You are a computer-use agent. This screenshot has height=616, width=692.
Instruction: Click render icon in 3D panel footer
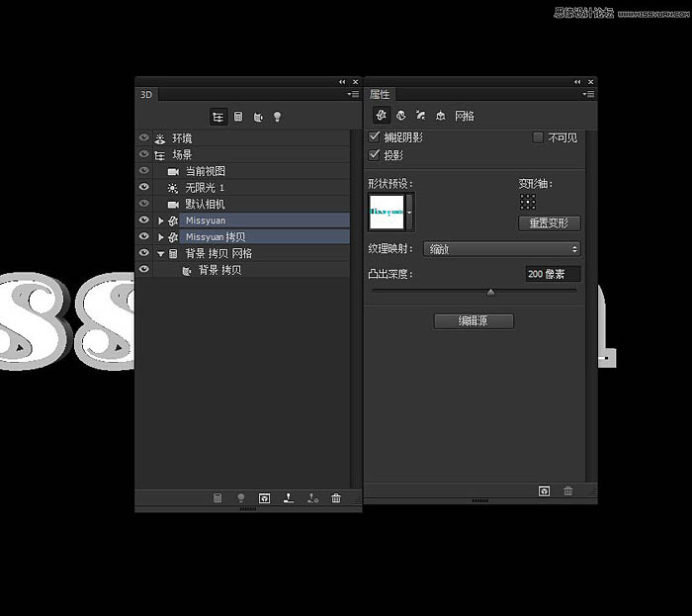264,498
